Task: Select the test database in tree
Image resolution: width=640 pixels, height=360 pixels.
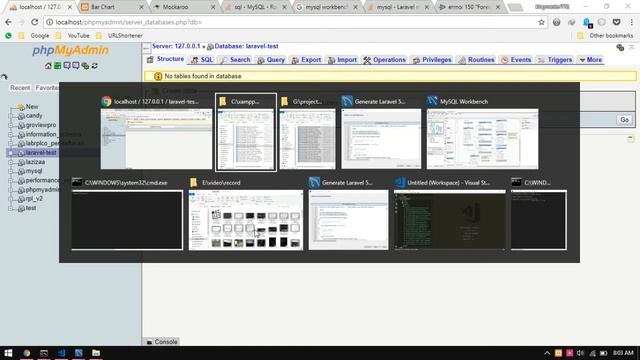Action: (x=31, y=208)
